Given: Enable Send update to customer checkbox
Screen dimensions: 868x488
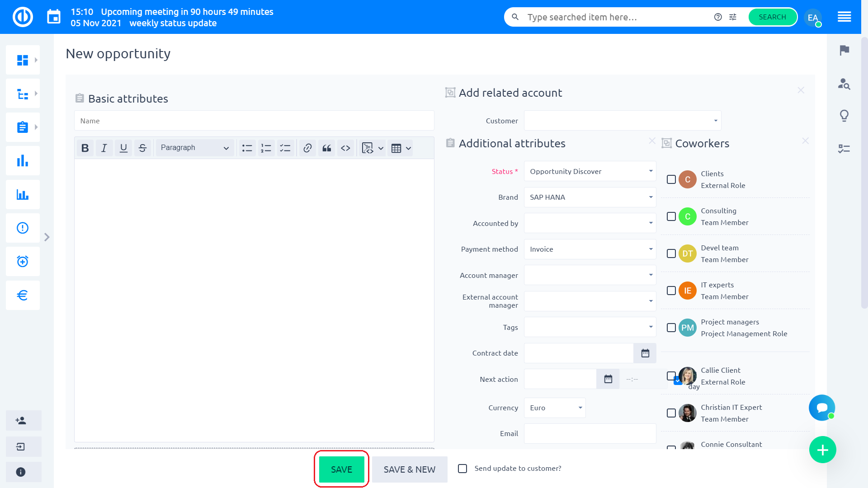Looking at the screenshot, I should click(462, 469).
